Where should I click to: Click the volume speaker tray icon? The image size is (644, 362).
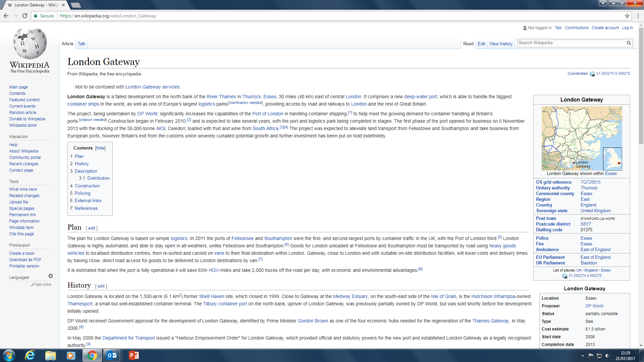[607, 356]
